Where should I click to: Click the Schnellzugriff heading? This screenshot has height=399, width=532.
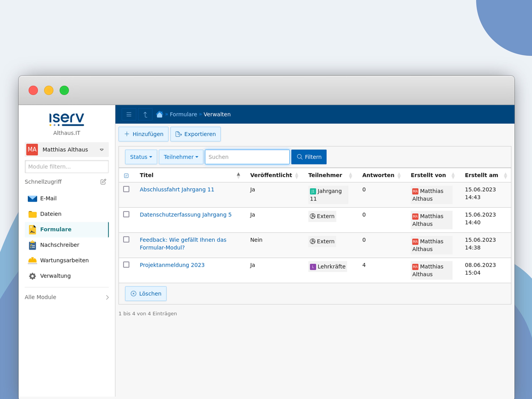43,182
